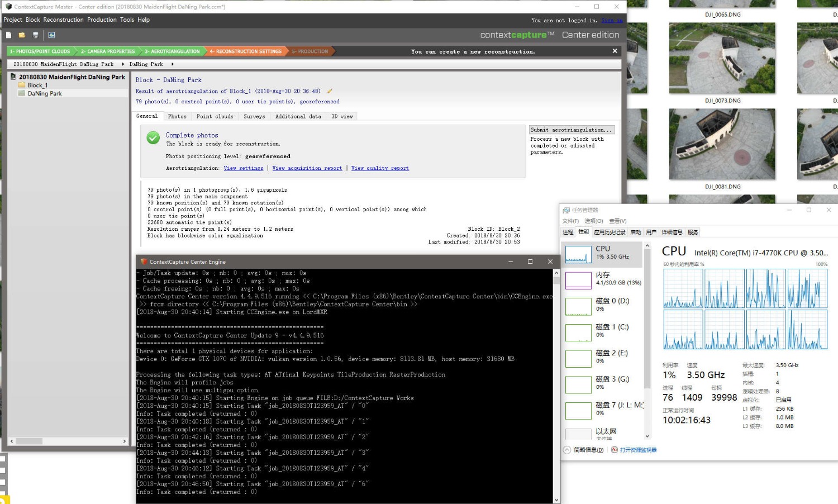
Task: Click the ContextCapture Center Engine console icon
Action: (144, 261)
